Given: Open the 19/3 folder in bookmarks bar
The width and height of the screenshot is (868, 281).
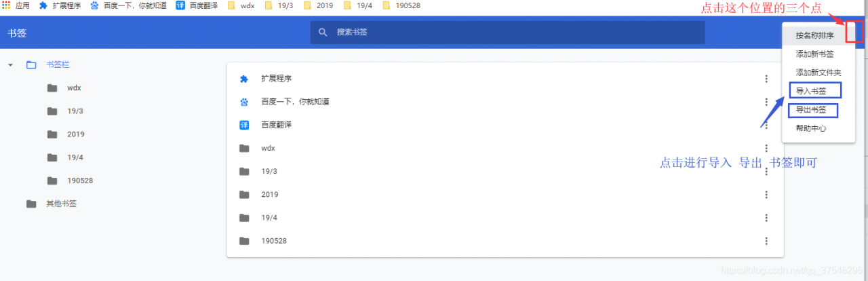Looking at the screenshot, I should (279, 5).
